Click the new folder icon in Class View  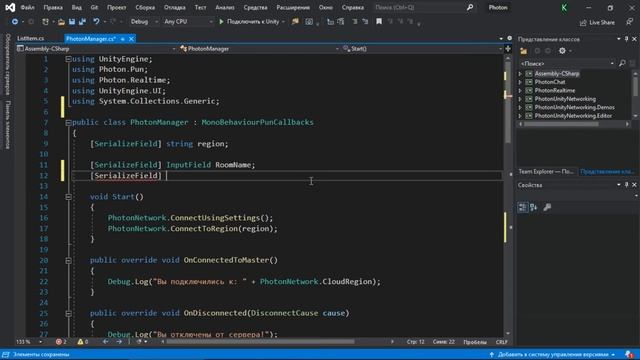524,51
